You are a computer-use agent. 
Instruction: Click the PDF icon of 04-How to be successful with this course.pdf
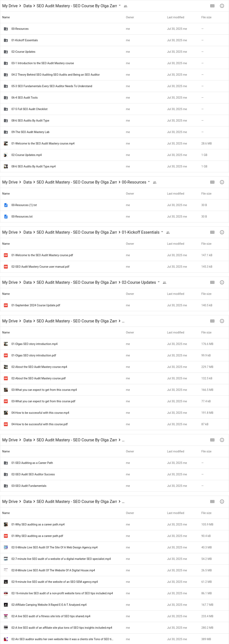click(x=6, y=424)
